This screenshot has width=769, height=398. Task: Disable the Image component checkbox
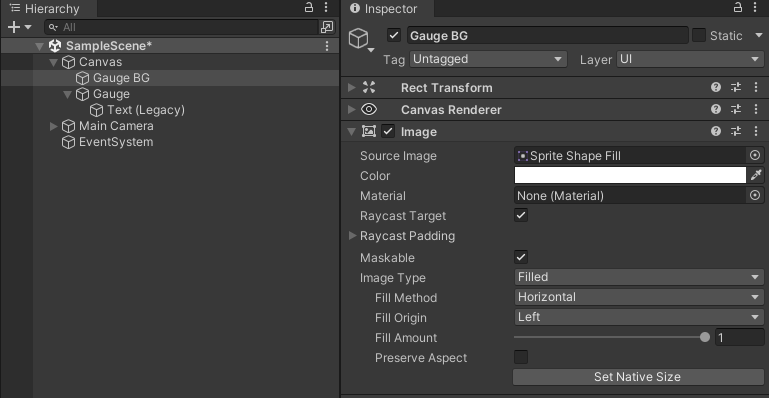(x=388, y=131)
